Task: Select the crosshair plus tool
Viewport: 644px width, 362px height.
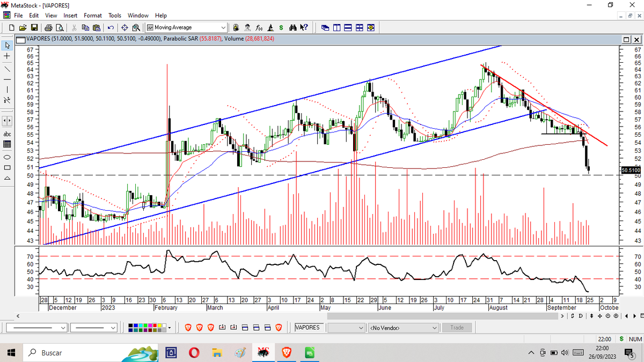Action: click(7, 56)
